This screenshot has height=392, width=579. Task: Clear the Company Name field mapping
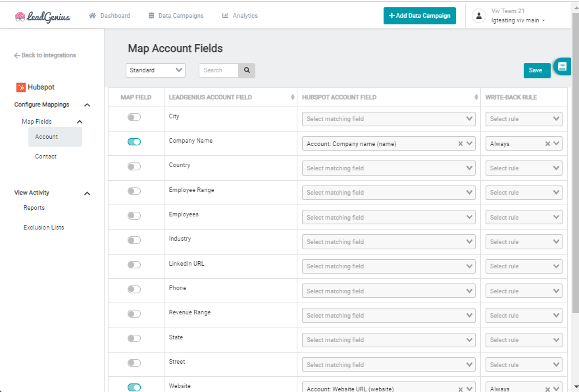(461, 143)
